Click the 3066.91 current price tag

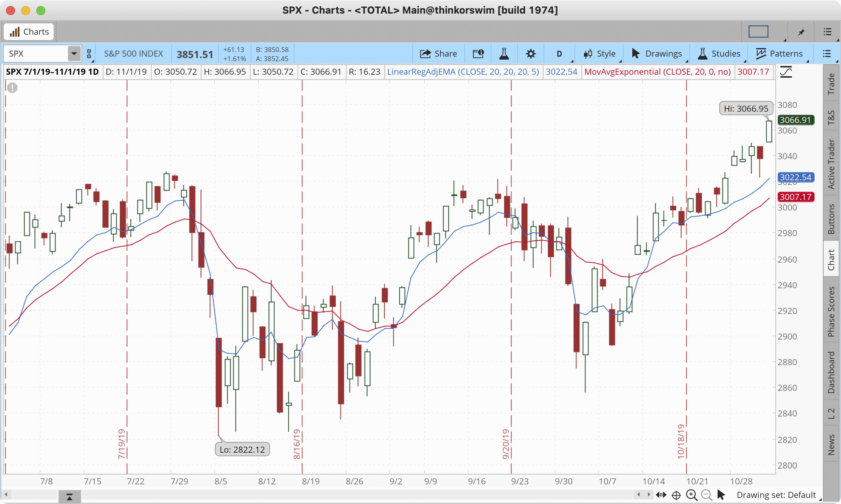click(x=796, y=120)
